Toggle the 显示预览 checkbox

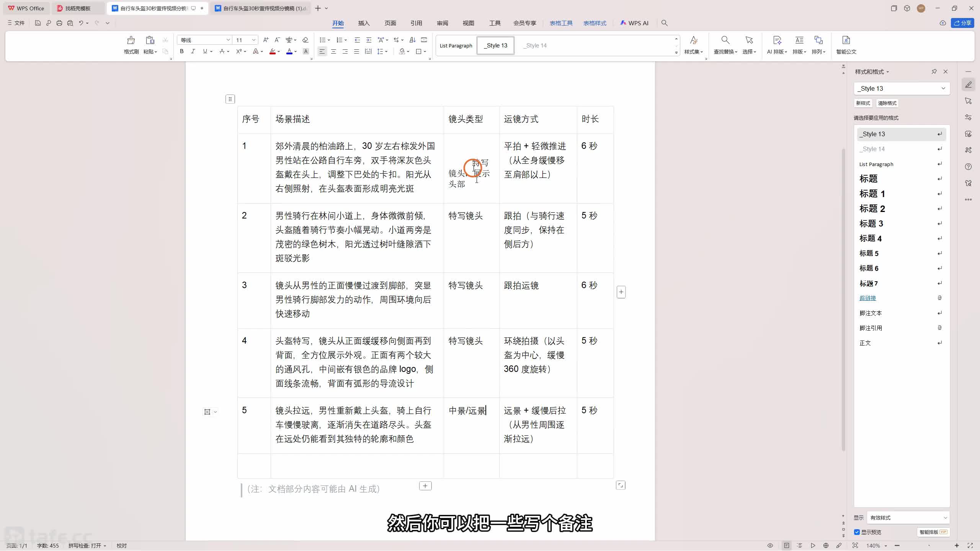pos(857,532)
